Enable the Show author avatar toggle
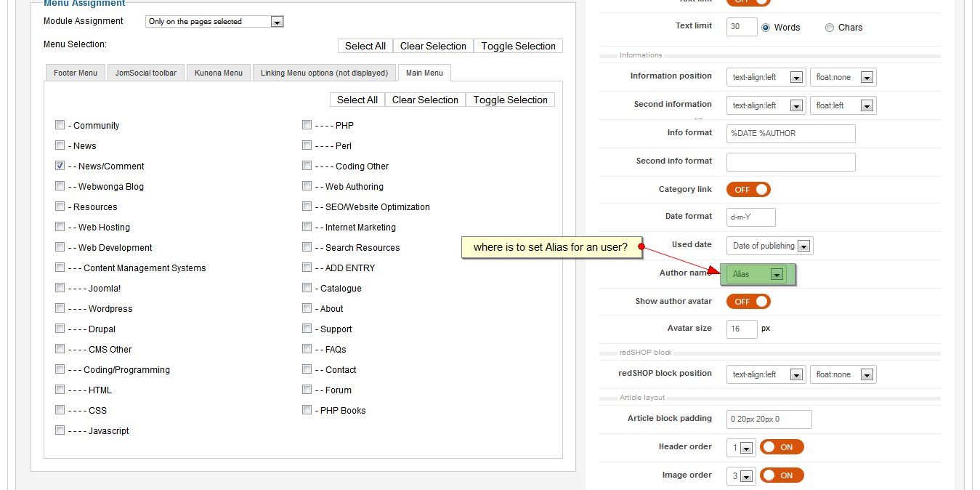The image size is (980, 490). pyautogui.click(x=748, y=302)
